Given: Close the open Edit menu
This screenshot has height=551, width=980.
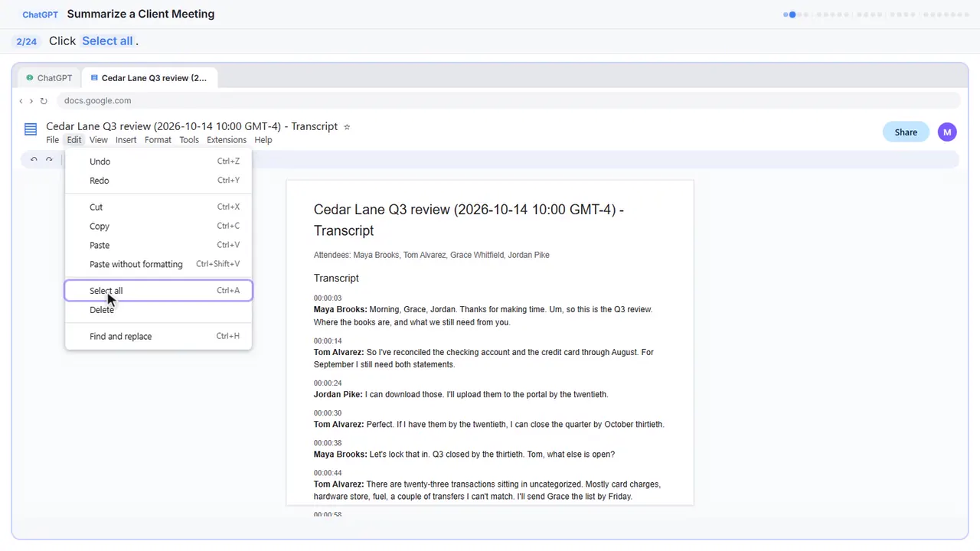Looking at the screenshot, I should [x=73, y=140].
